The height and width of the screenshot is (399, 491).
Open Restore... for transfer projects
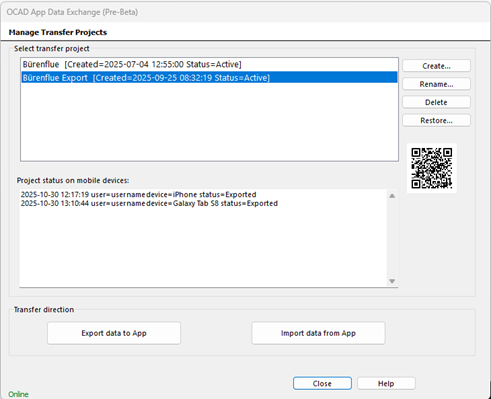436,120
